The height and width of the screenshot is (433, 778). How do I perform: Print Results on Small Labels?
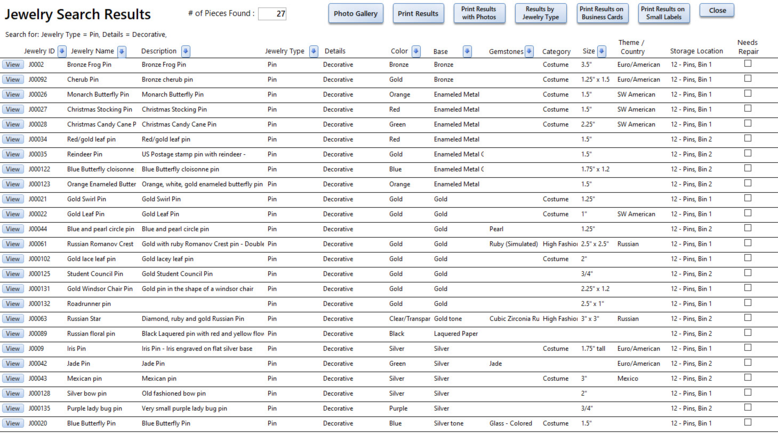pos(663,13)
